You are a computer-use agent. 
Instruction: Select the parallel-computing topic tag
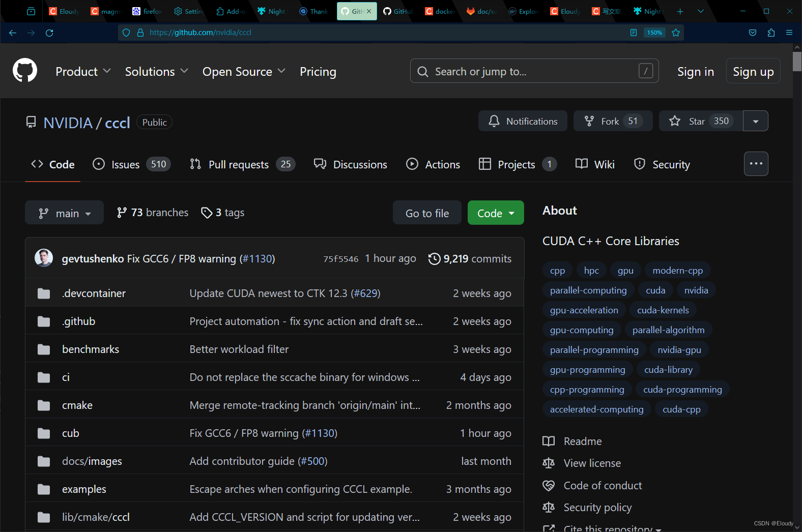(x=588, y=290)
